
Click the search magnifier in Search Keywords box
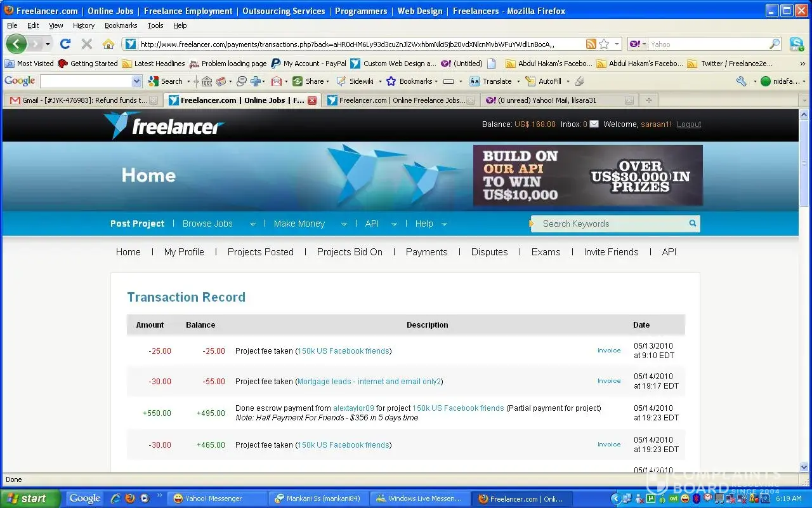click(693, 224)
